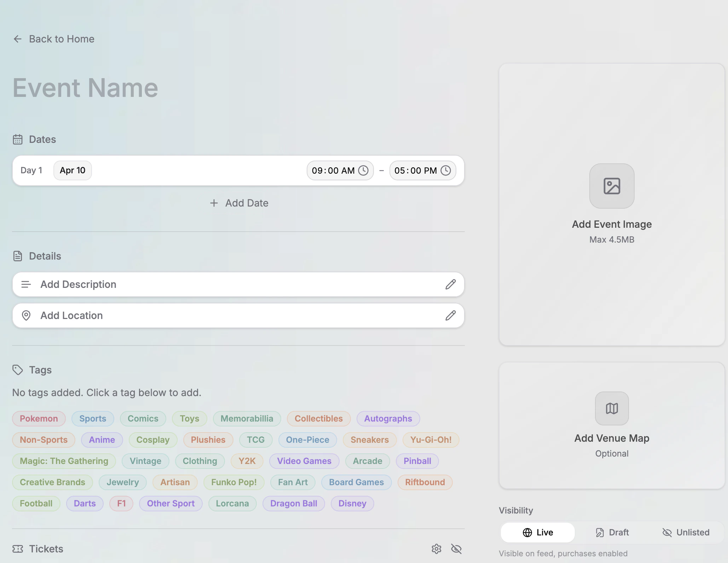Select the F1 tag
728x563 pixels.
tap(121, 504)
